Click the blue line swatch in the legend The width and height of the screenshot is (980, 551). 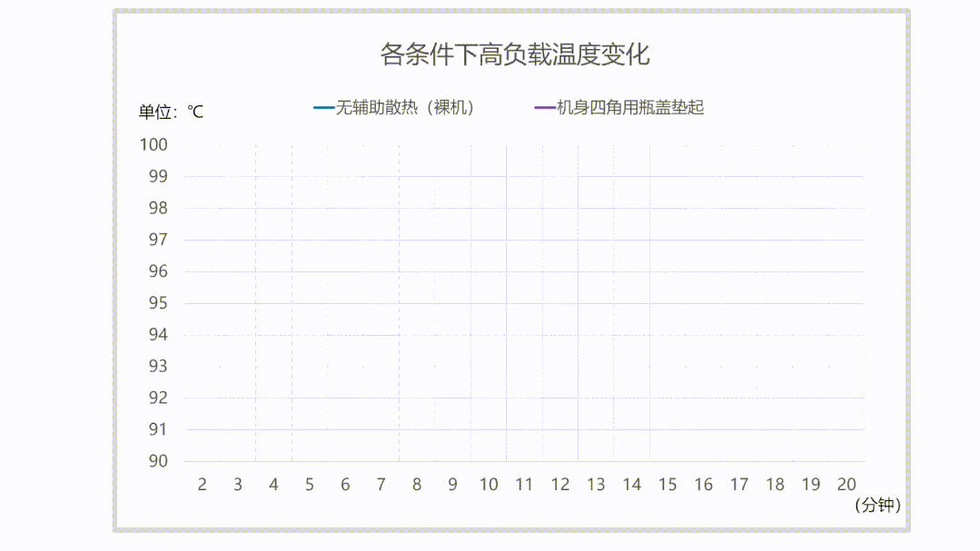pos(323,108)
